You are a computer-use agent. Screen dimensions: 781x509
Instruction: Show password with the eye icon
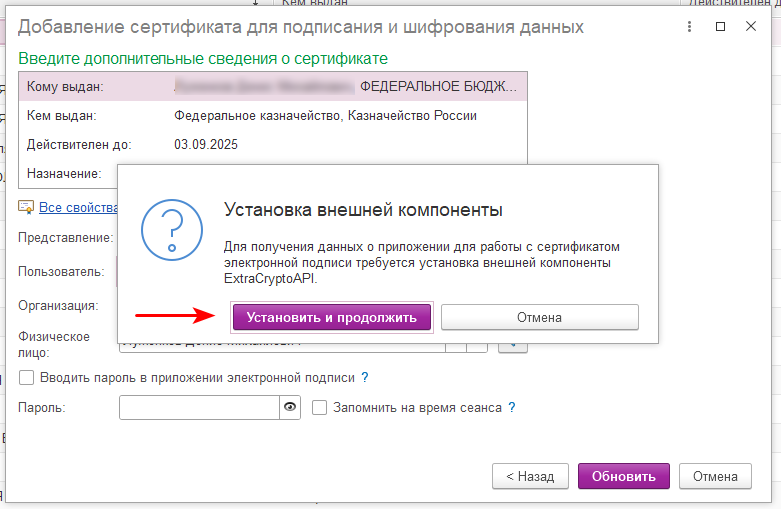[291, 407]
